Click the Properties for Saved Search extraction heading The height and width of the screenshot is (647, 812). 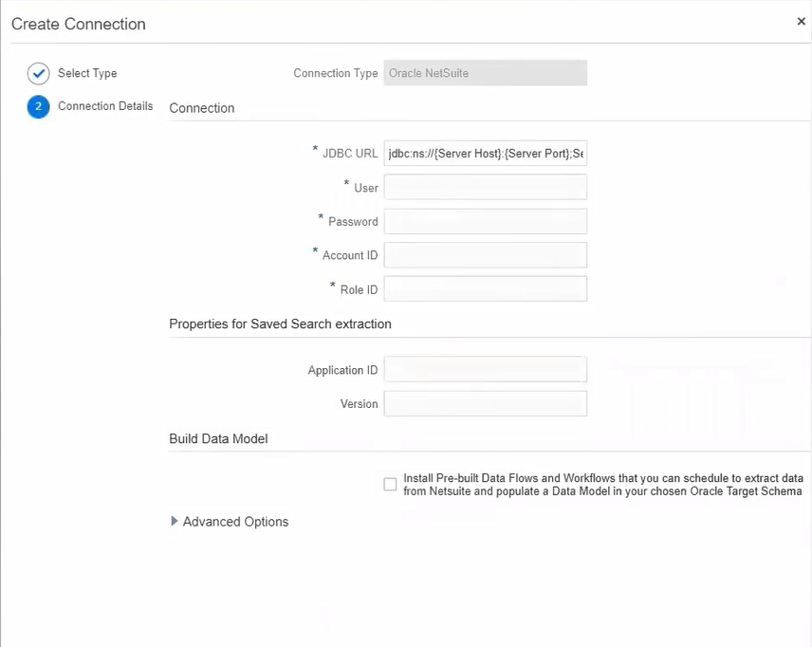[x=280, y=323]
